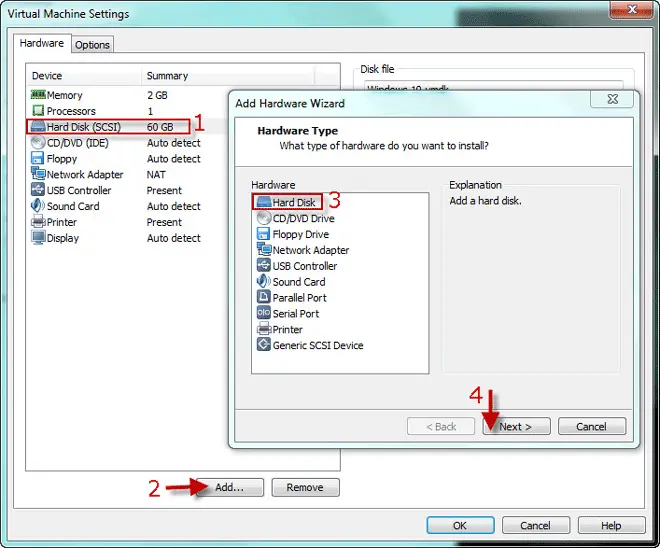Select Printer icon in wizard list
This screenshot has width=660, height=548.
point(264,329)
